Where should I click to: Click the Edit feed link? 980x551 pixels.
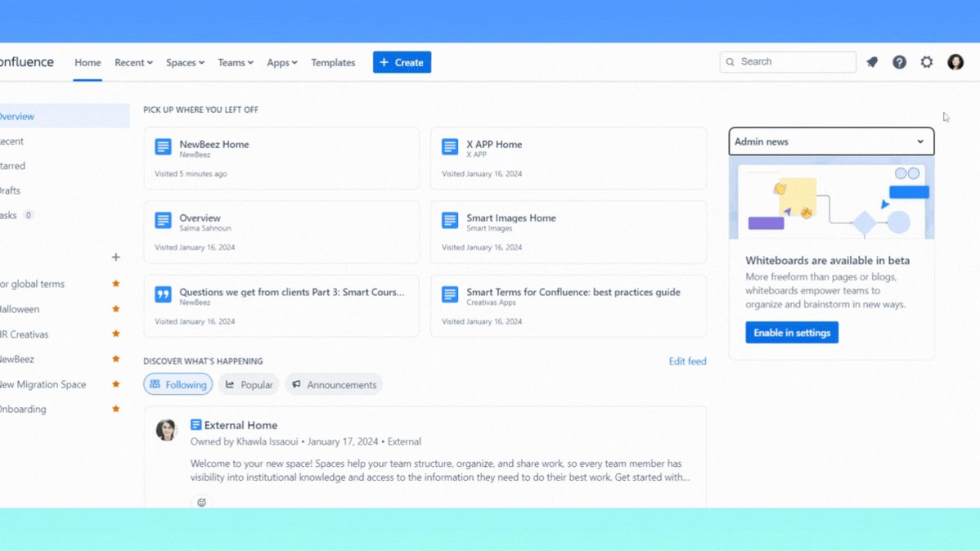[x=687, y=361]
